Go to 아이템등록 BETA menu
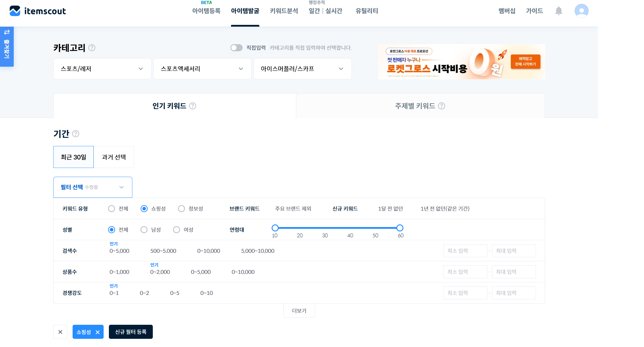 [206, 11]
